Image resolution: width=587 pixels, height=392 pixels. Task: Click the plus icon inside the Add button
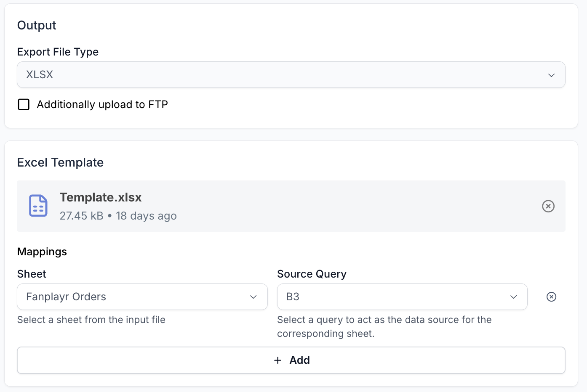click(277, 360)
